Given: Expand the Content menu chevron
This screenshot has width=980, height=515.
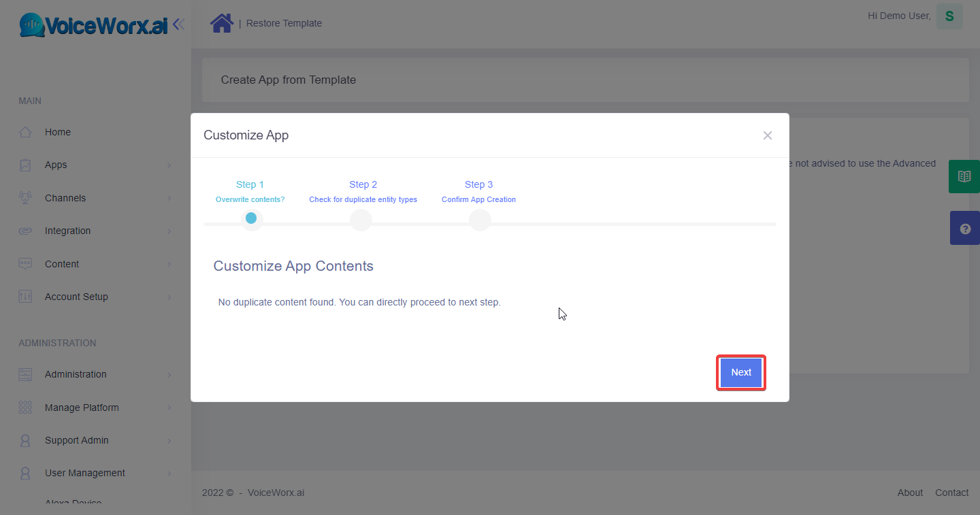Looking at the screenshot, I should coord(169,264).
